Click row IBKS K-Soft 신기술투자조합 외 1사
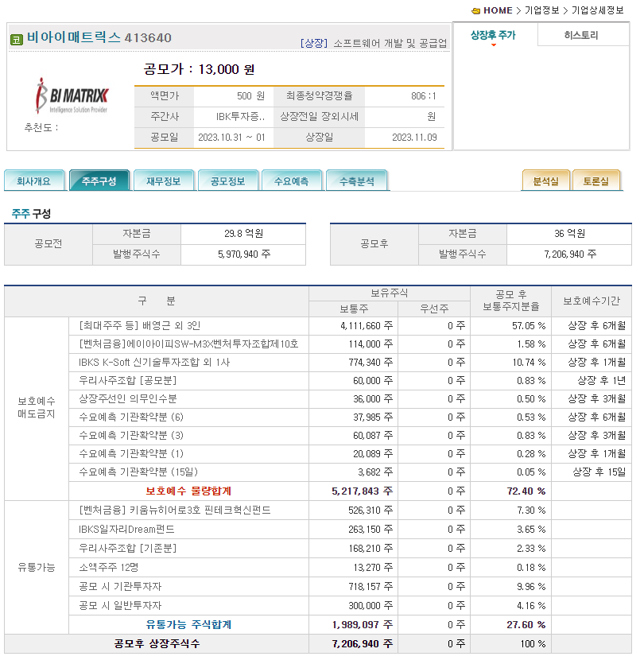Image resolution: width=644 pixels, height=664 pixels. click(154, 362)
